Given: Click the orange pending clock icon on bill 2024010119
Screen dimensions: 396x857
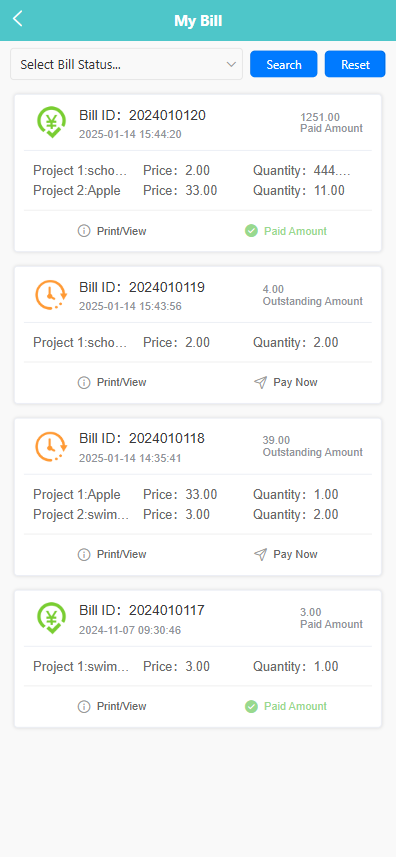Looking at the screenshot, I should [51, 295].
